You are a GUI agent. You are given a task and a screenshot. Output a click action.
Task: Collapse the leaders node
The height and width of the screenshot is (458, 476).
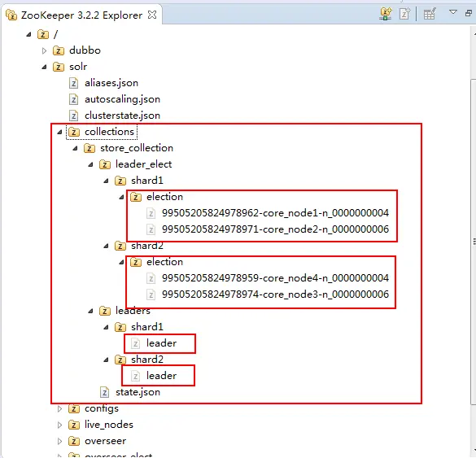click(x=91, y=311)
